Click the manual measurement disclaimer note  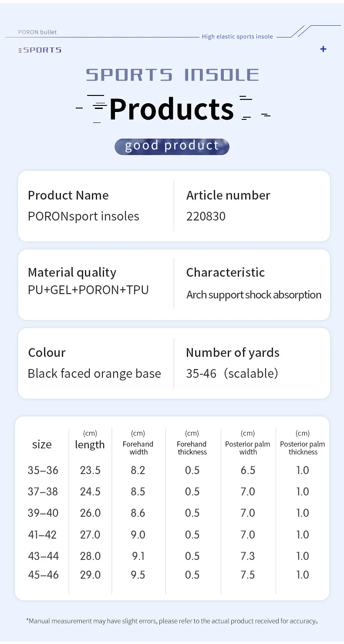[x=172, y=621]
